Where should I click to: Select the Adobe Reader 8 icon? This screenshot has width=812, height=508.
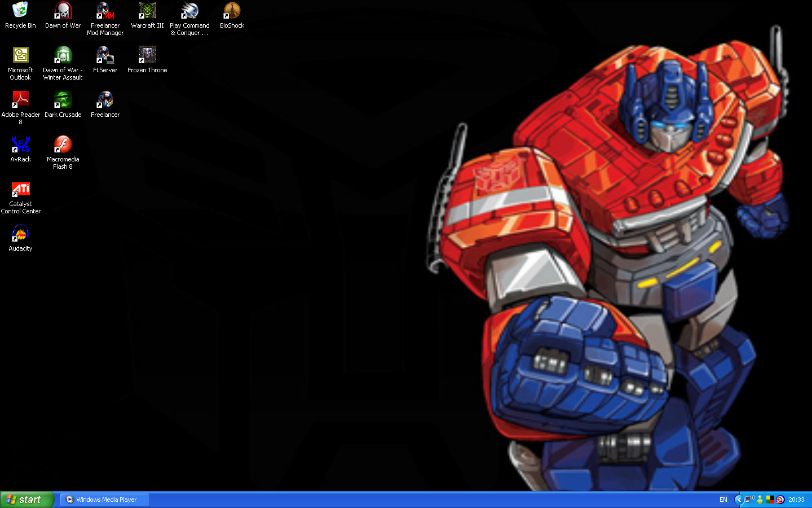20,108
